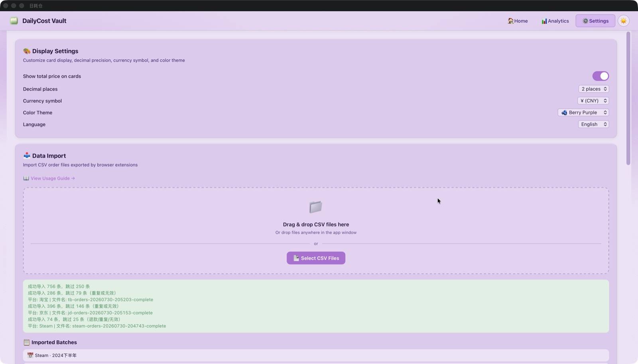Turn off Show total price on cards
Screen dimensions: 638x364
point(601,76)
